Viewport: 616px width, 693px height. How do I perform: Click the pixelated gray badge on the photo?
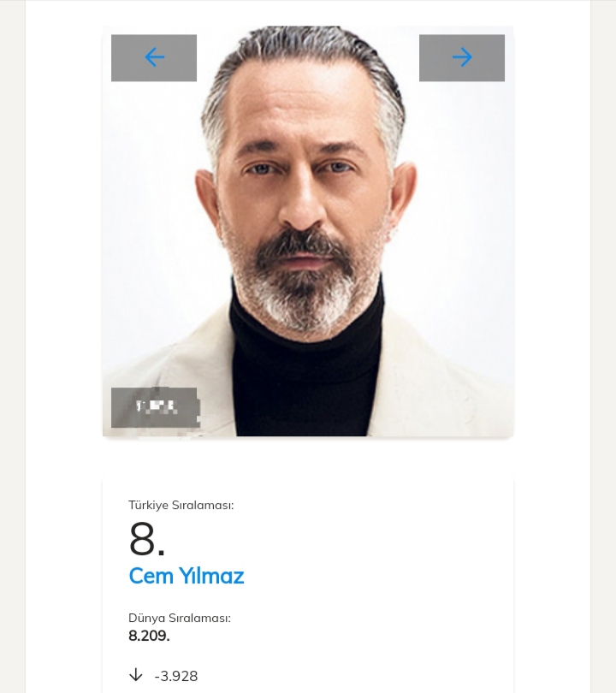coord(155,407)
